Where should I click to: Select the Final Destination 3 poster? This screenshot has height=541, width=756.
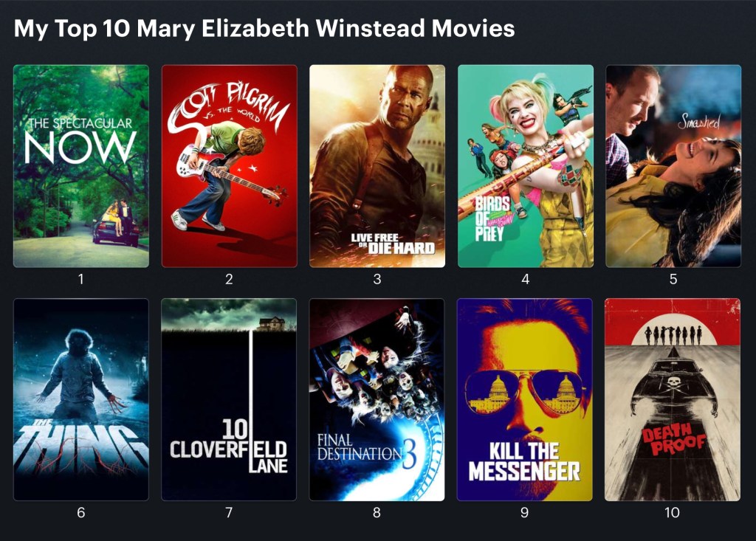(377, 400)
